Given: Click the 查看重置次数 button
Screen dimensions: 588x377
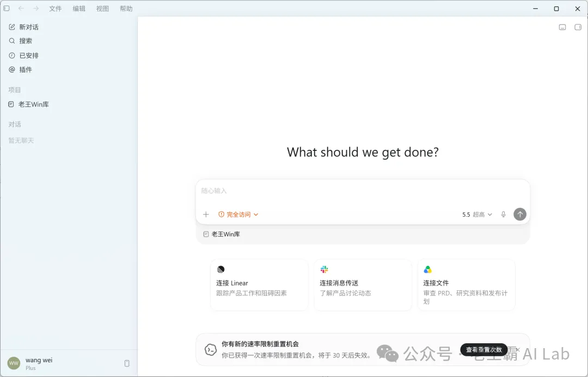Looking at the screenshot, I should click(484, 350).
